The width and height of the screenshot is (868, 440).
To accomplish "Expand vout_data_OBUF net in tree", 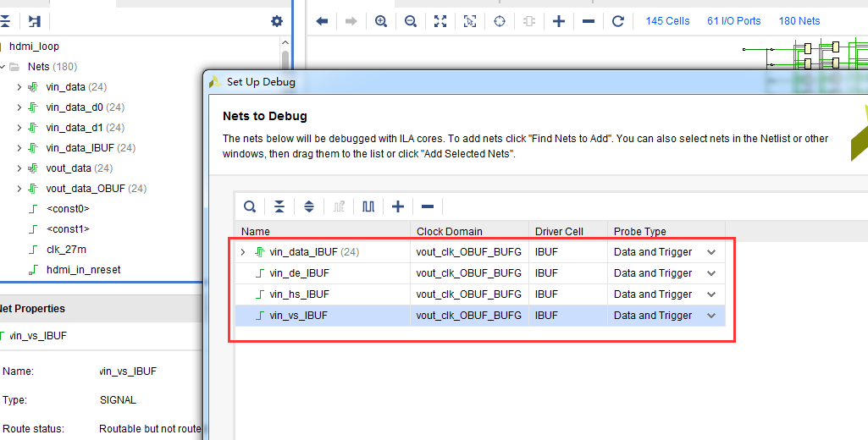I will tap(19, 189).
